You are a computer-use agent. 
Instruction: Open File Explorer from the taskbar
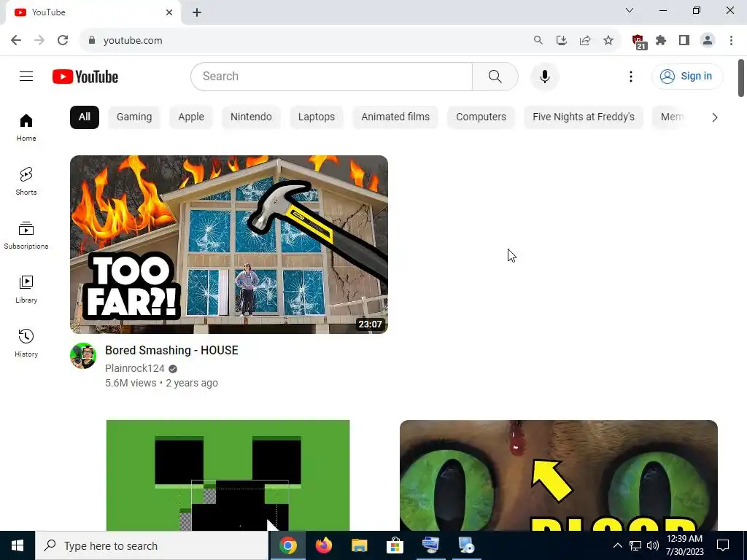coord(359,545)
